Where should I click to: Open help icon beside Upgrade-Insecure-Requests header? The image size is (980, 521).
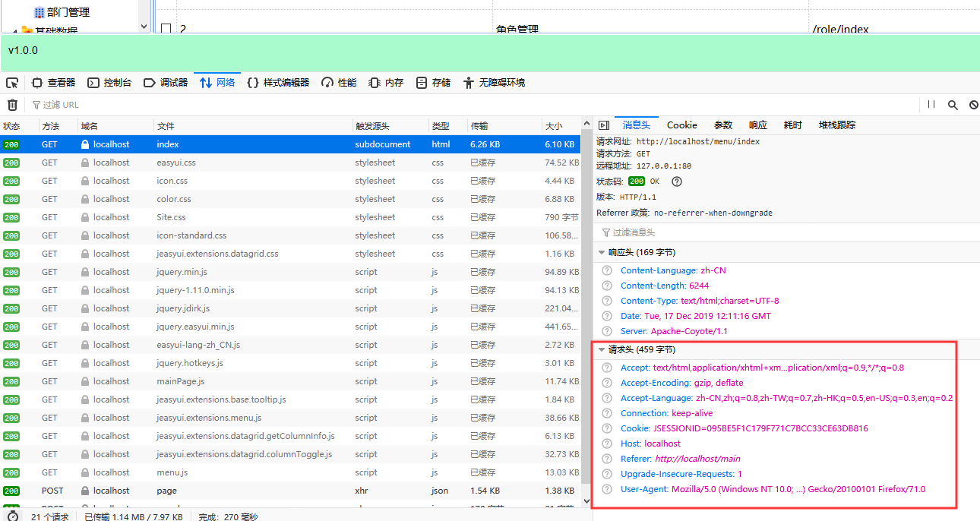pos(606,474)
